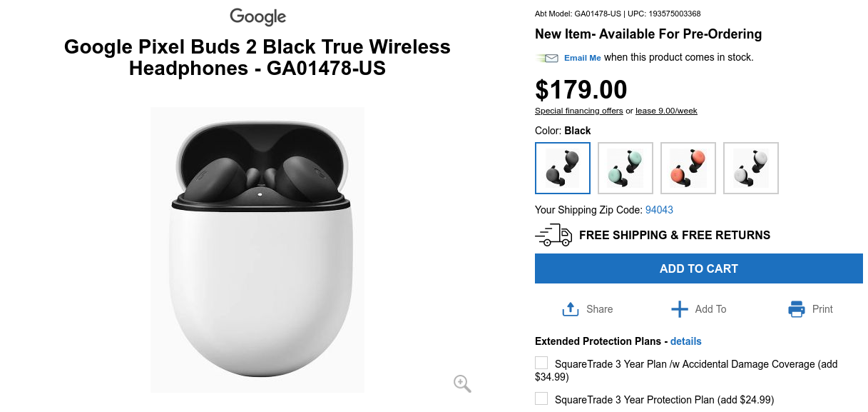Open Special financing offers link
The height and width of the screenshot is (412, 868).
coord(578,111)
